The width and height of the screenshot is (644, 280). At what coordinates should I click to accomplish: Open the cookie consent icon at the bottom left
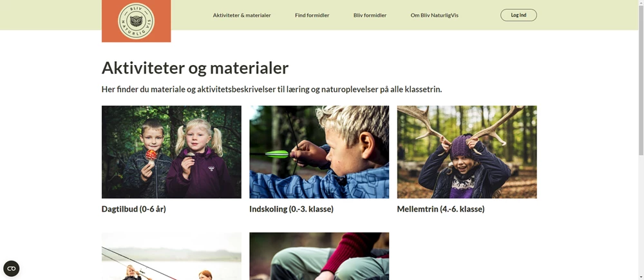[x=11, y=268]
